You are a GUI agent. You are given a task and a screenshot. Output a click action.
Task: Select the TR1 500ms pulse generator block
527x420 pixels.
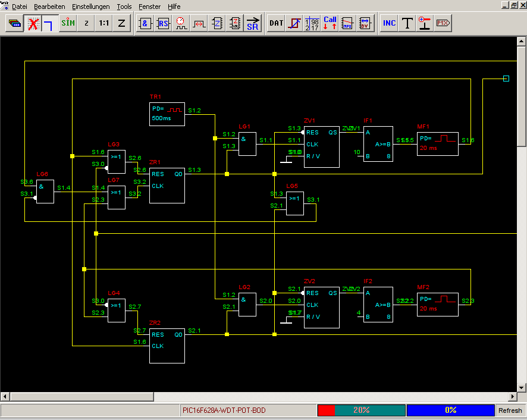pyautogui.click(x=167, y=114)
